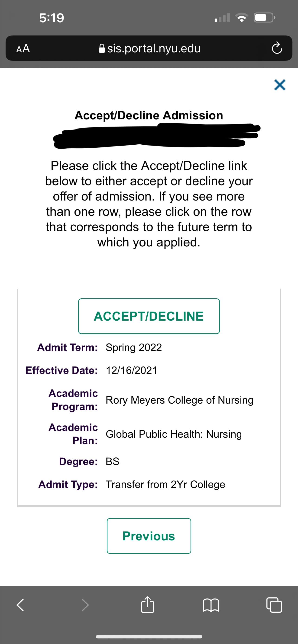Show all open Safari tabs
298x644 pixels.
pos(274,605)
